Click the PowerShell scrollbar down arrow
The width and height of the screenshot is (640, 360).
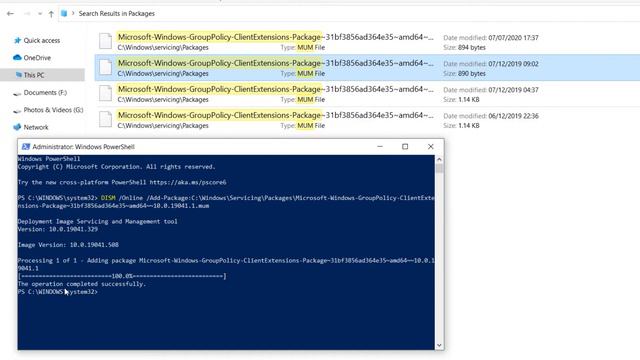(439, 345)
